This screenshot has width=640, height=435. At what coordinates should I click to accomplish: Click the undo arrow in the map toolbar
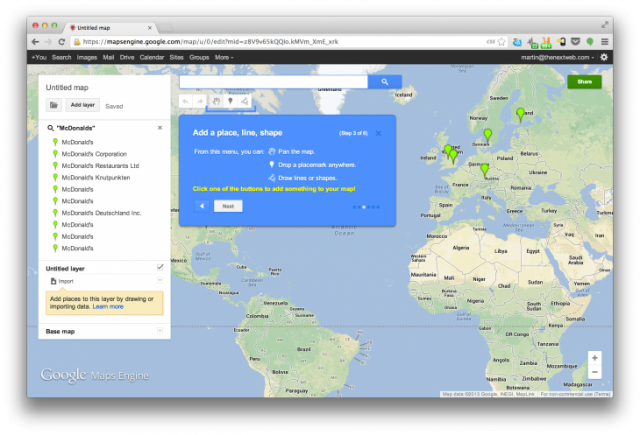185,101
